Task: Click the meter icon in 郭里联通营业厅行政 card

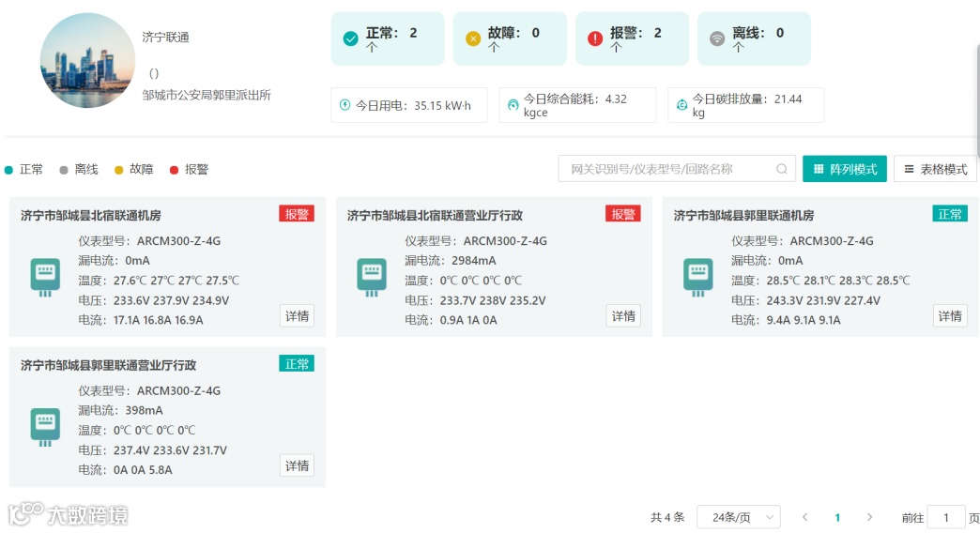Action: pyautogui.click(x=45, y=427)
